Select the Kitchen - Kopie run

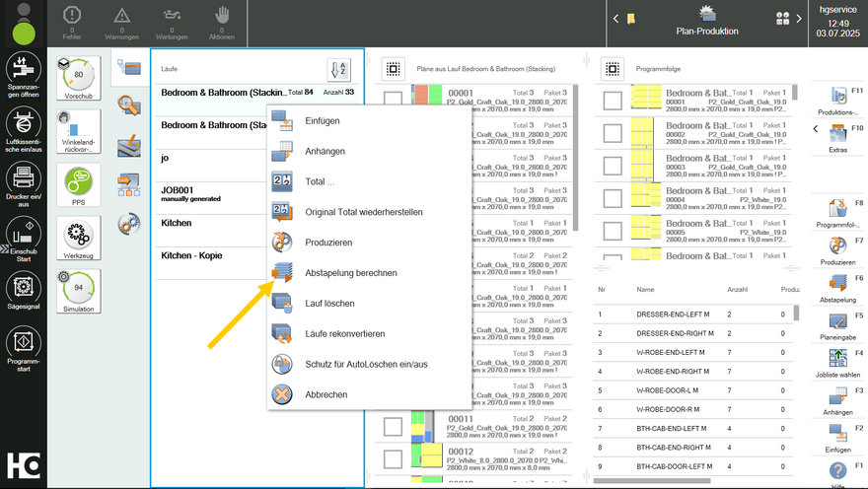click(x=211, y=263)
